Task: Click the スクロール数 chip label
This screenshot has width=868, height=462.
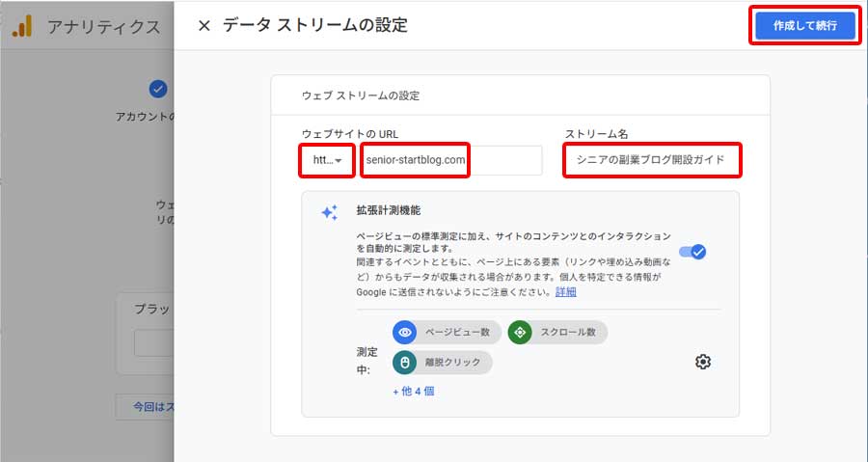Action: (568, 332)
